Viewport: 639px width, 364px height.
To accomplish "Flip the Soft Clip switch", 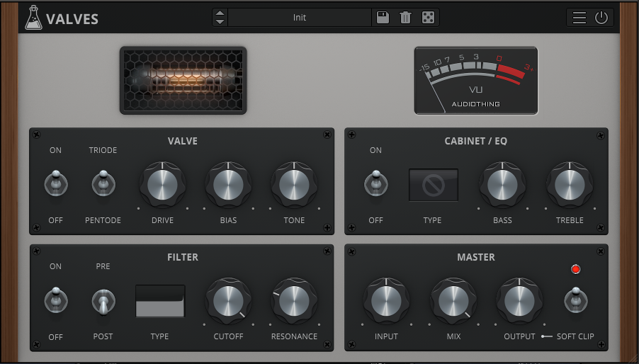I will (x=575, y=300).
